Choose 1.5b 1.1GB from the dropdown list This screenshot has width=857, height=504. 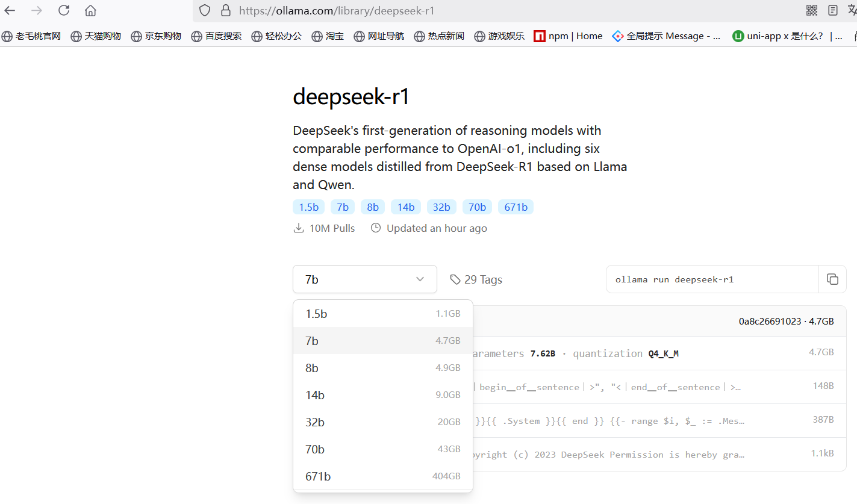tap(383, 314)
